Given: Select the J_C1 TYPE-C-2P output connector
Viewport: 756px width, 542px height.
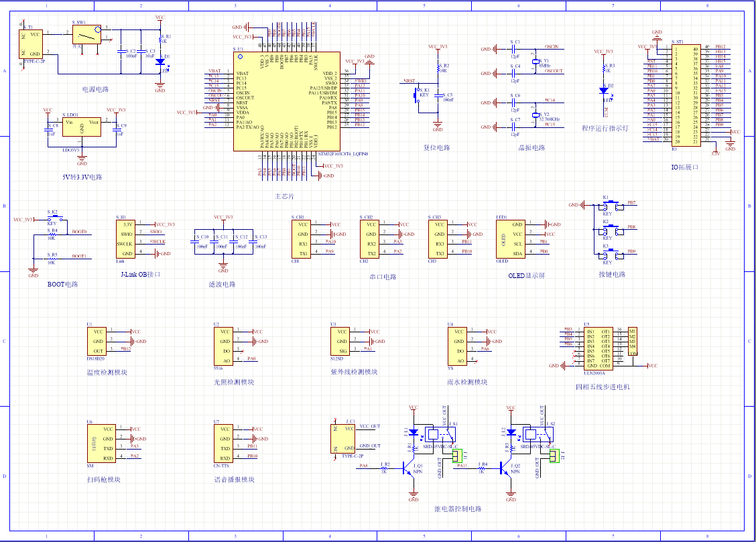Looking at the screenshot, I should (x=342, y=439).
